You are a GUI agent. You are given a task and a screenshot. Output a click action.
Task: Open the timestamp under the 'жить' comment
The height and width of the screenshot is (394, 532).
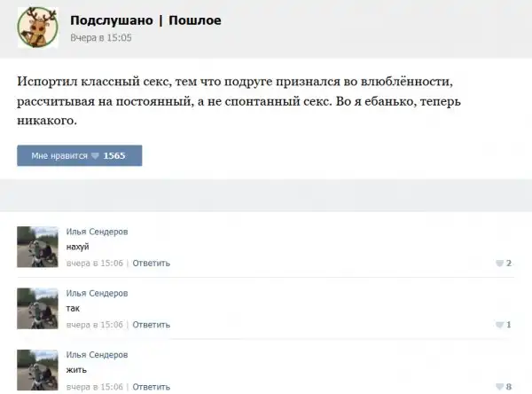pos(95,387)
